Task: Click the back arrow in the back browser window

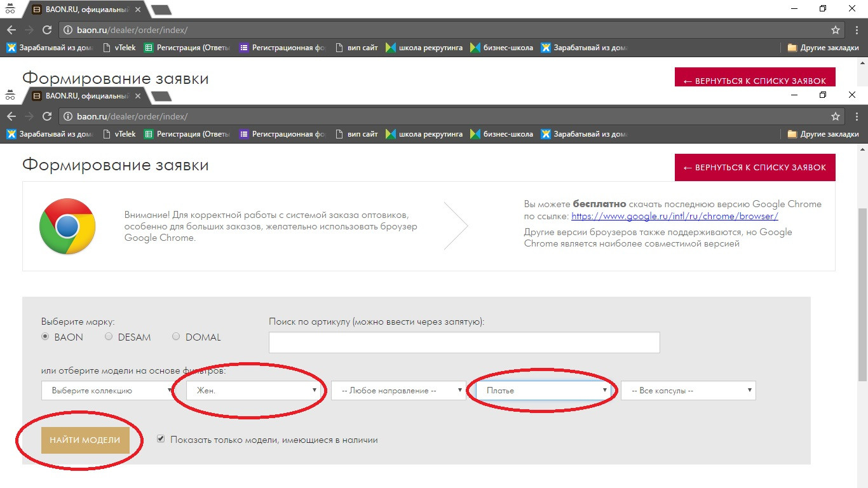Action: pos(11,30)
